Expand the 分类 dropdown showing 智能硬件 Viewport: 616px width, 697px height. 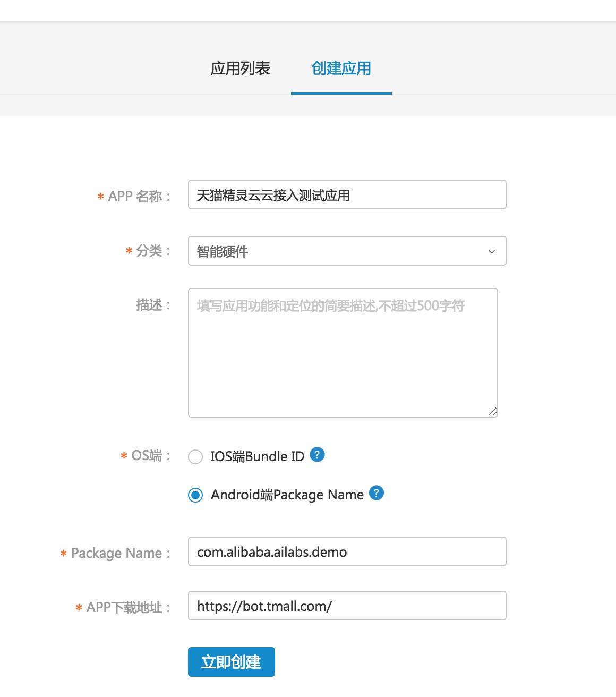[347, 251]
